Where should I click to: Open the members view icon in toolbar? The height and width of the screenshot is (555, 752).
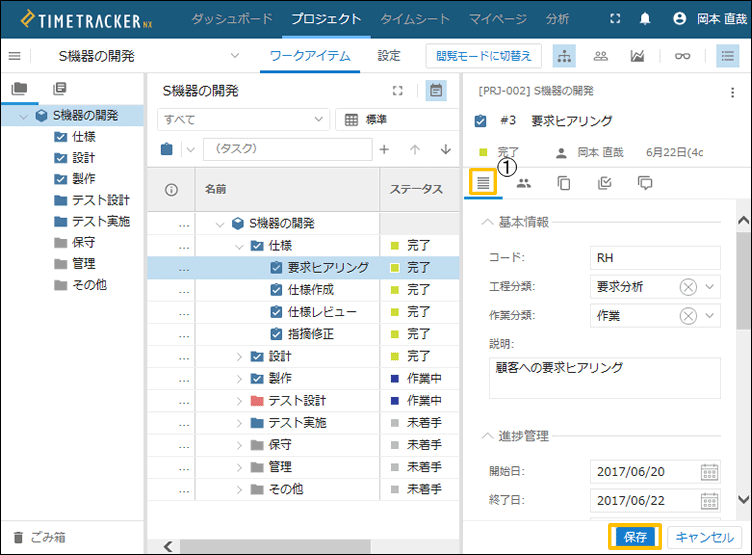point(600,56)
